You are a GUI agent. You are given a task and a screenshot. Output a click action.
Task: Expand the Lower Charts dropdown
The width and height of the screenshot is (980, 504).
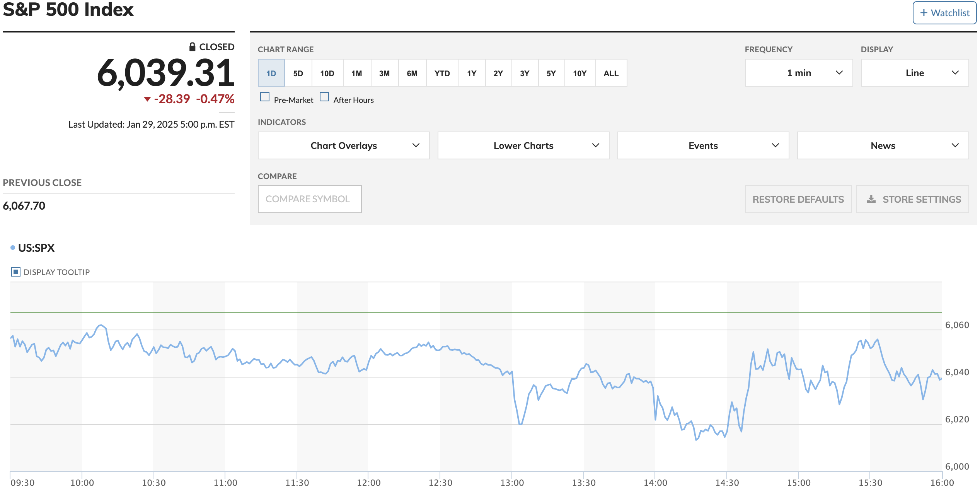point(523,145)
